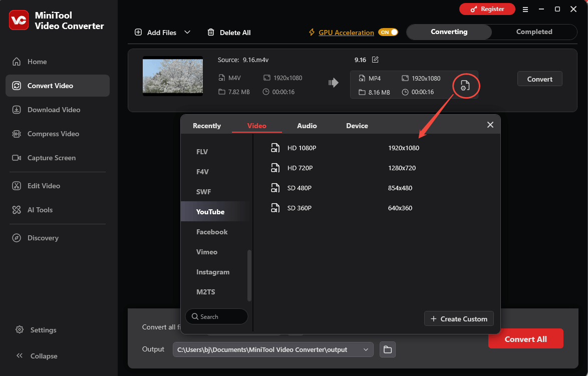This screenshot has width=588, height=376.
Task: Click the HD 720P format icon
Action: [275, 168]
